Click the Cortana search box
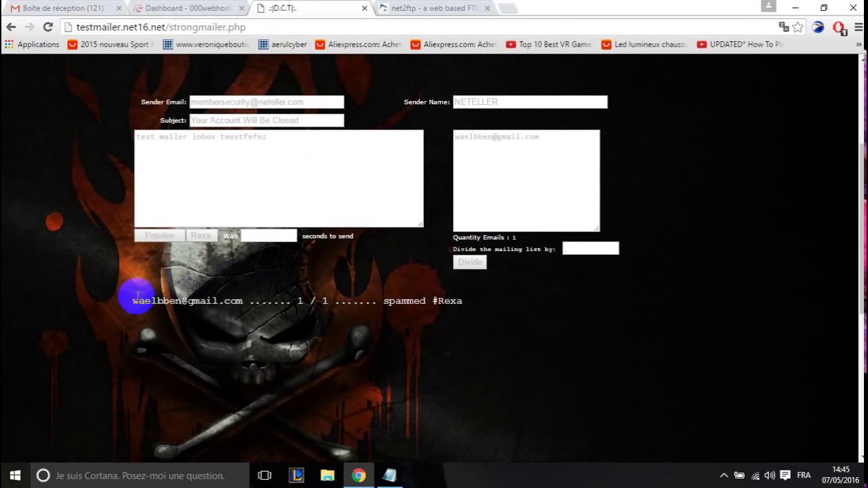868x488 pixels. tap(141, 475)
